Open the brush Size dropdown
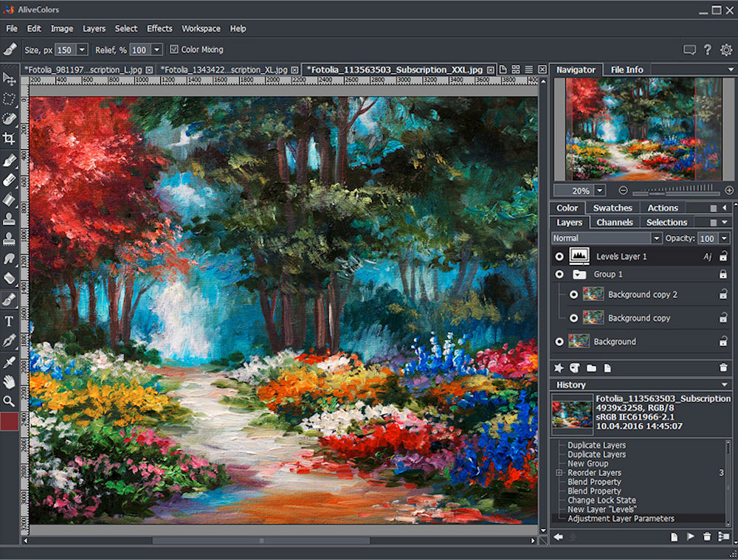The width and height of the screenshot is (738, 560). pos(82,49)
